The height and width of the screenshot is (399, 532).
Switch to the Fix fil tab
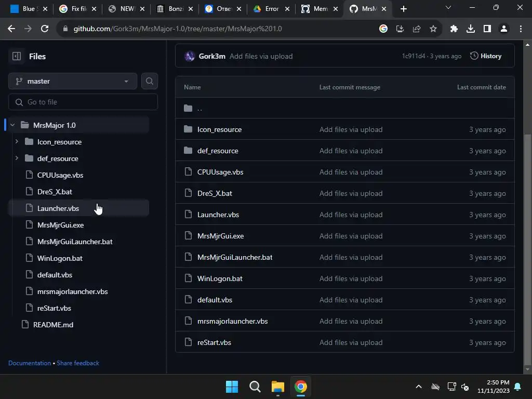[x=77, y=9]
